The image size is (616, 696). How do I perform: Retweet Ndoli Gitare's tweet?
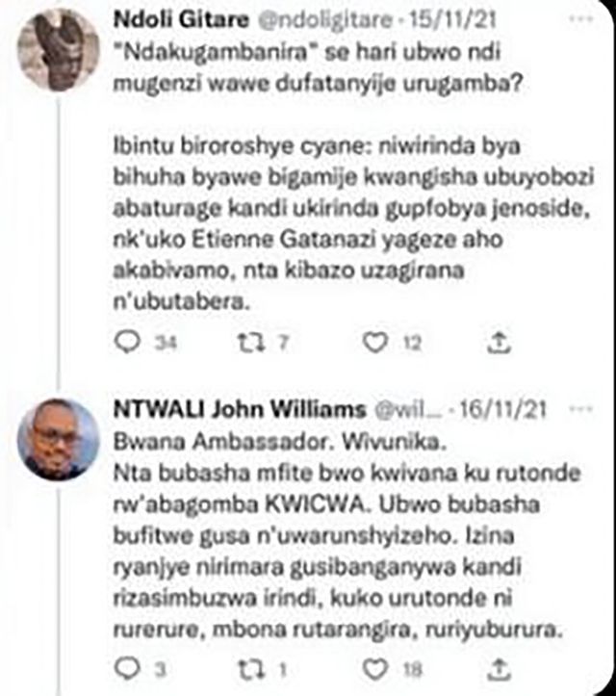point(251,343)
